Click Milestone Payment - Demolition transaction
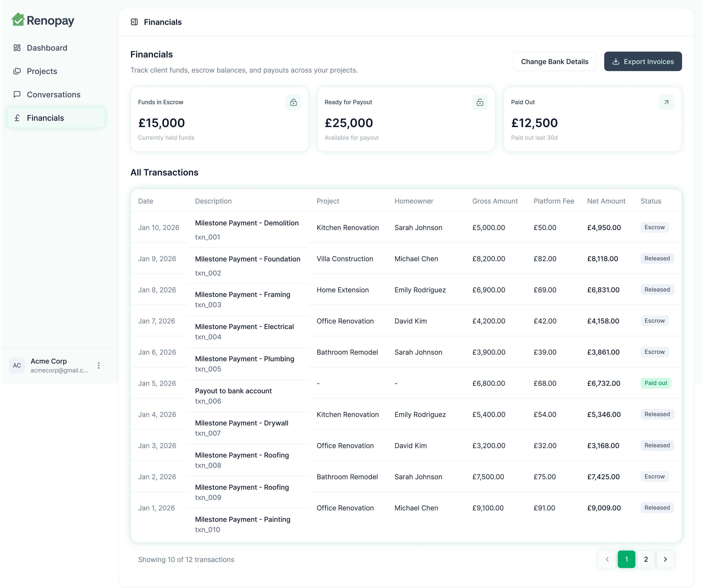 click(247, 223)
